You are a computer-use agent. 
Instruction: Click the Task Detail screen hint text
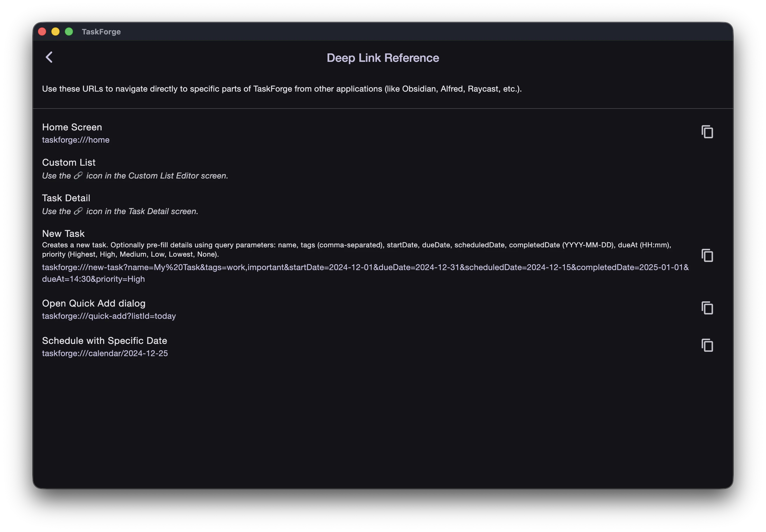120,211
